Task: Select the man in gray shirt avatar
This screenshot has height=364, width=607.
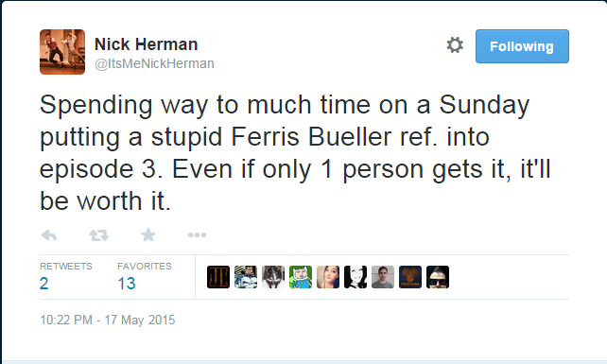Action: pyautogui.click(x=383, y=277)
